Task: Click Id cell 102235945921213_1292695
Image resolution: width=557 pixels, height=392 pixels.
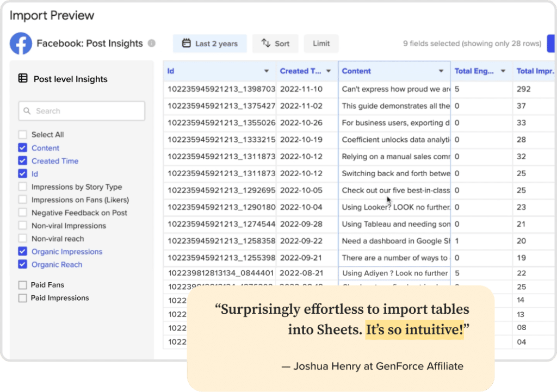Action: tap(220, 190)
